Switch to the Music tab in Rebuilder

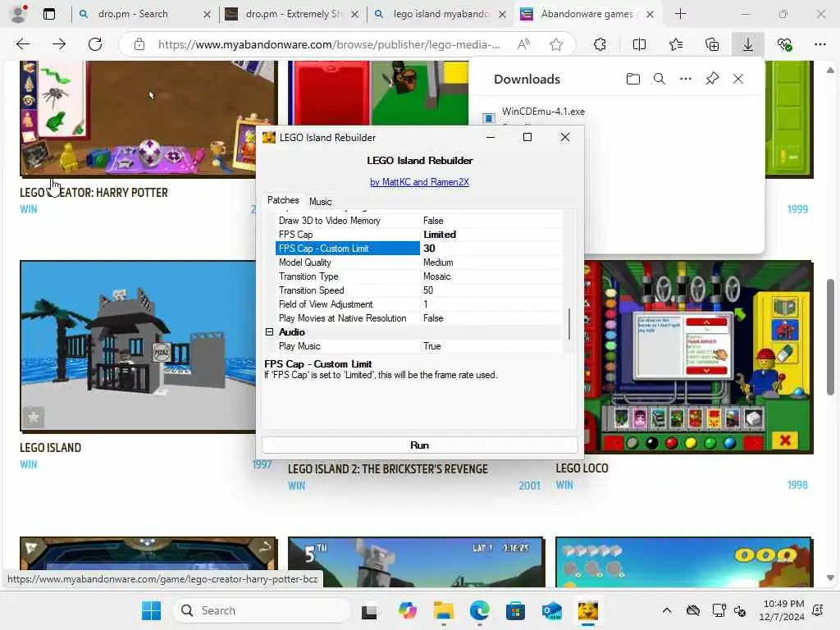tap(321, 202)
